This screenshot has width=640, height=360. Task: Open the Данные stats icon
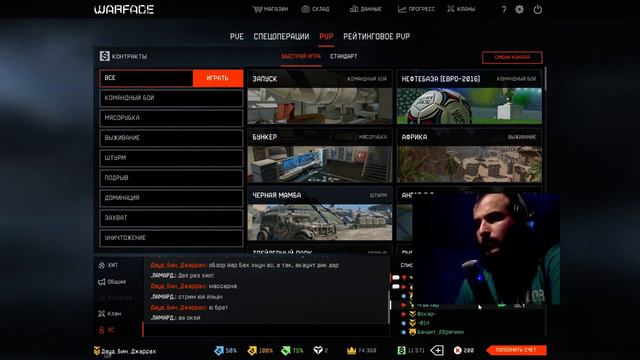pos(353,9)
